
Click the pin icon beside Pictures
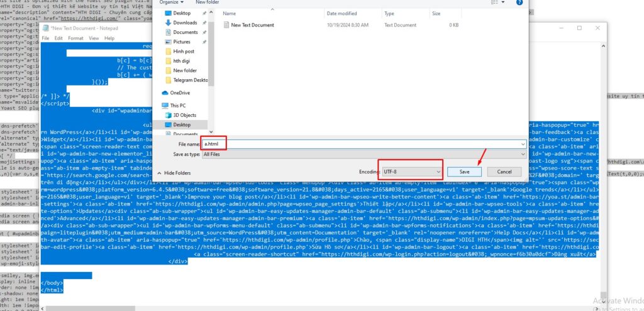click(x=204, y=42)
